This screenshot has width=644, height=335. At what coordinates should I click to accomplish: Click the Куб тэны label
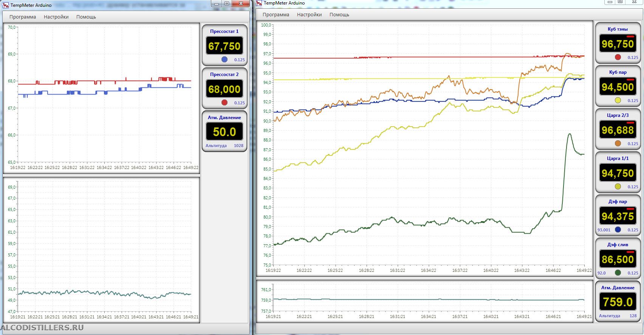[x=618, y=29]
